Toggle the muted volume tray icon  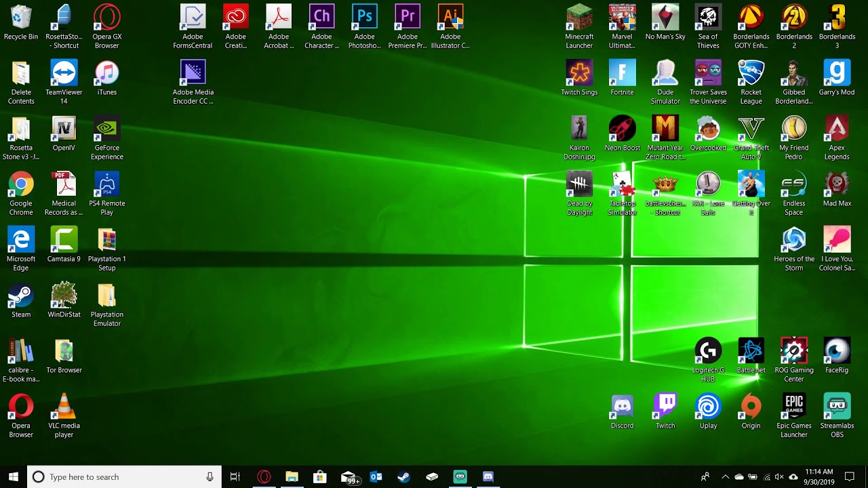[x=779, y=476]
